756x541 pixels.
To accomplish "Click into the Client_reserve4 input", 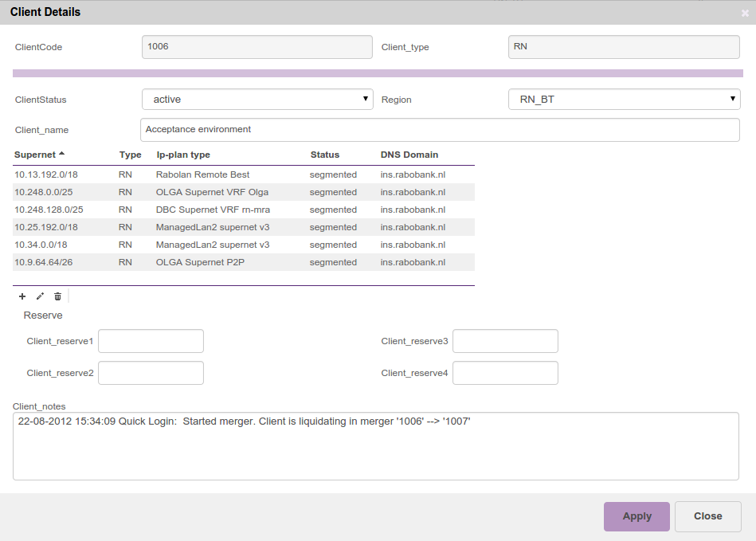I will (505, 373).
